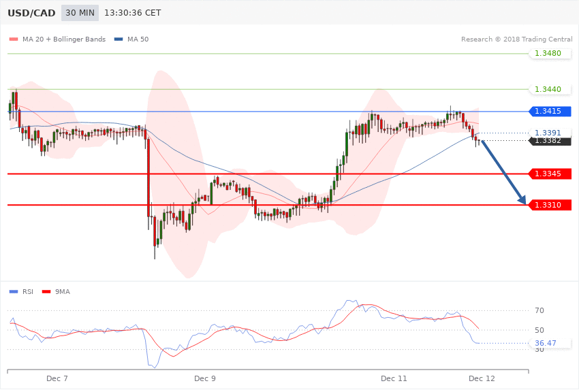Click the Dec 9 date axis label

[x=205, y=378]
